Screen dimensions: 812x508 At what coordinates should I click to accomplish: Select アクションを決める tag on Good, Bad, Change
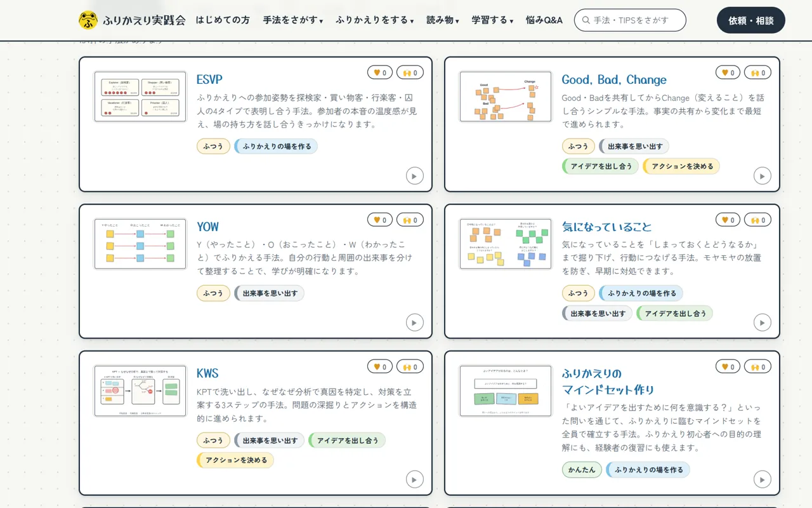[681, 166]
